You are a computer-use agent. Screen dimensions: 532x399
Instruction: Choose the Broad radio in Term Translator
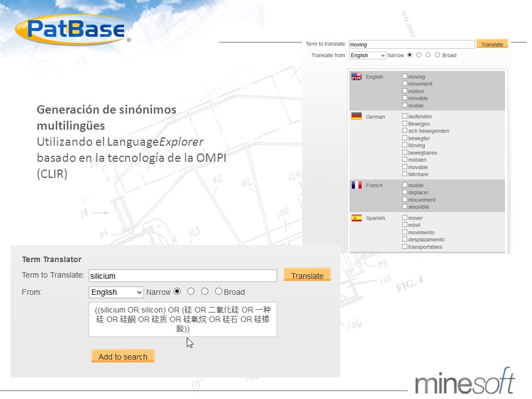pos(218,291)
